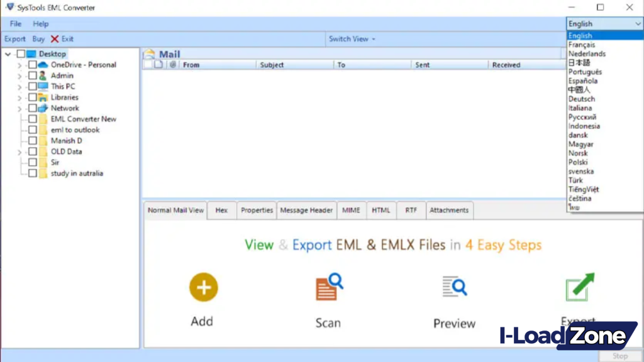Expand the Admin tree node
This screenshot has width=644, height=362.
pos(19,76)
